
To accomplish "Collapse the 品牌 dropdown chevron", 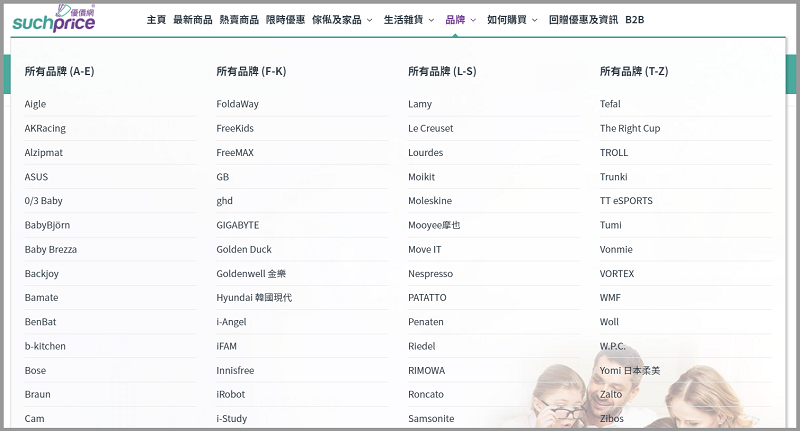I will point(473,20).
